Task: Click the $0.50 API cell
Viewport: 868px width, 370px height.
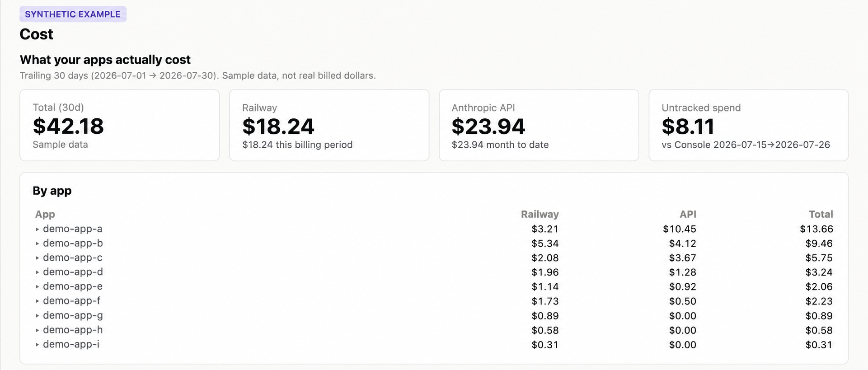Action: pos(682,301)
